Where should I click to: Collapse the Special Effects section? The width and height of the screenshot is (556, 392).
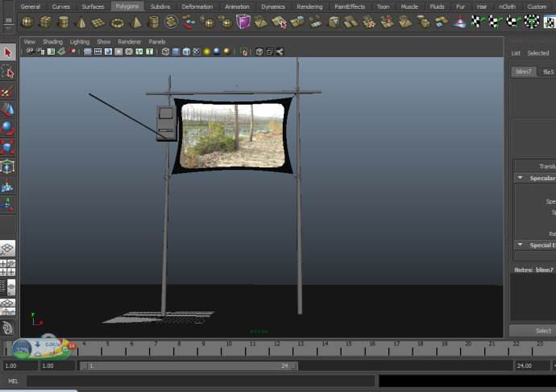coord(521,245)
